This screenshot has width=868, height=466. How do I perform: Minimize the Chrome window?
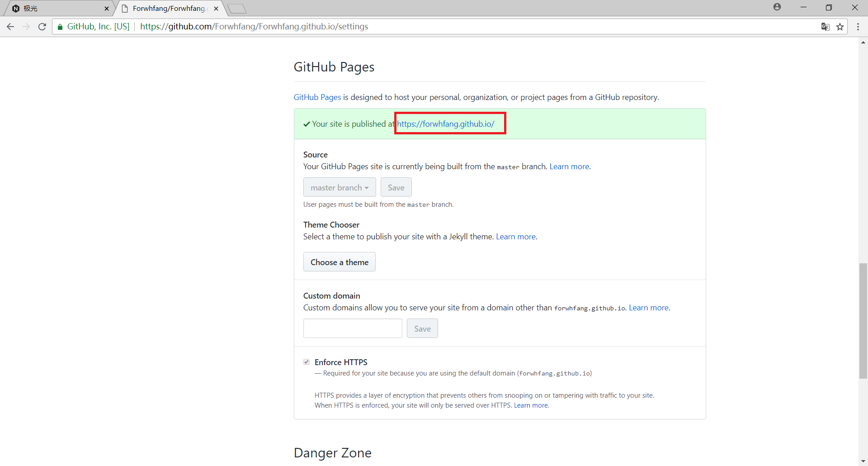coord(803,7)
